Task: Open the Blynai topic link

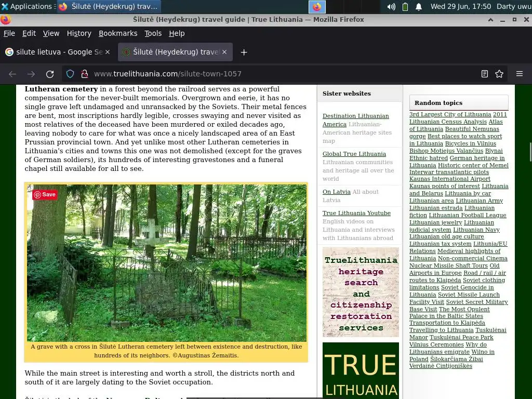Action: point(494,151)
